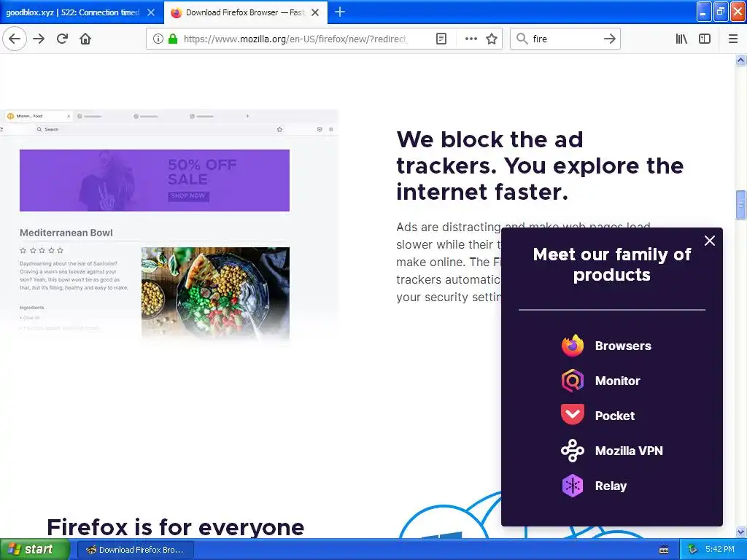Screen dimensions: 747x560
Task: Click the Relay hexagon icon
Action: click(573, 486)
